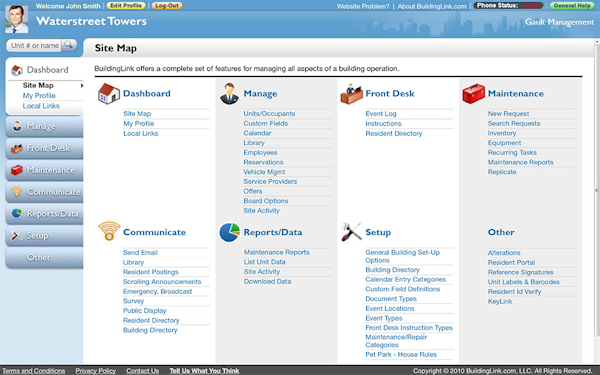Click the Manage person icon in site map
Screen dimensions: 600x375
(x=229, y=94)
